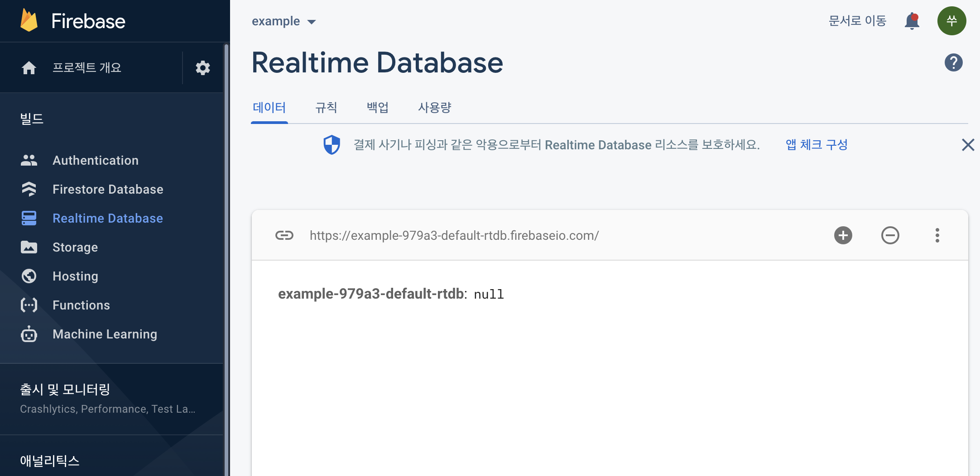This screenshot has width=980, height=476.
Task: Copy database URL link icon
Action: click(284, 235)
